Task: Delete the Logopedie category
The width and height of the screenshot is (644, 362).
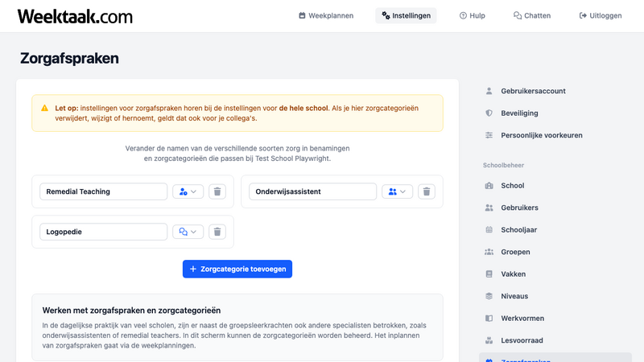Action: [x=217, y=232]
